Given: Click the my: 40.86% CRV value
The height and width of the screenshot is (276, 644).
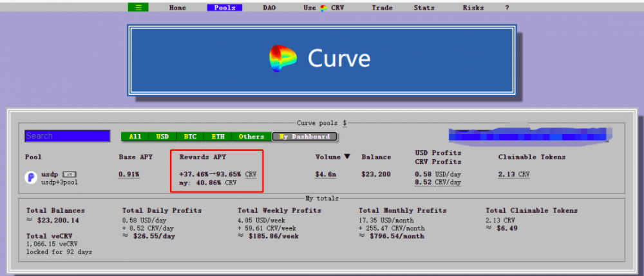Looking at the screenshot, I should (208, 182).
